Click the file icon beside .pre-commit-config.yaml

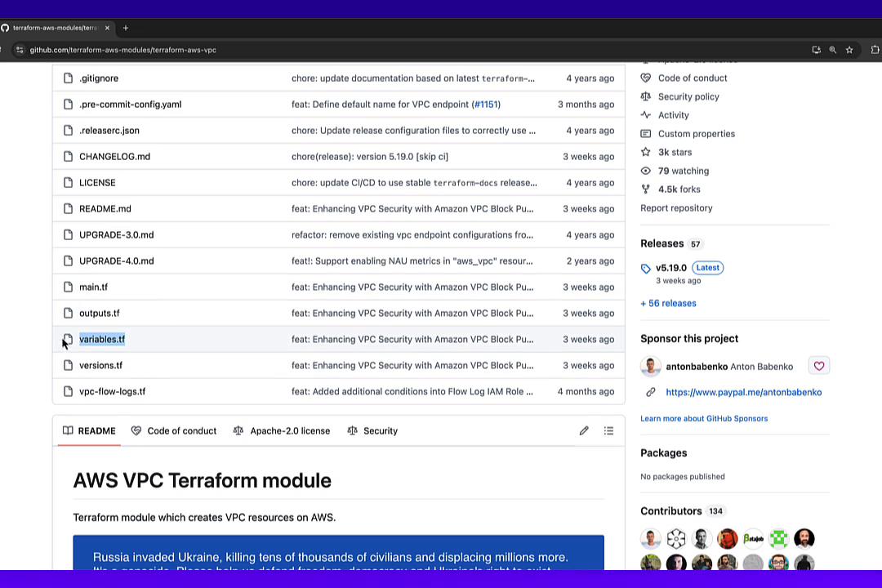point(68,104)
